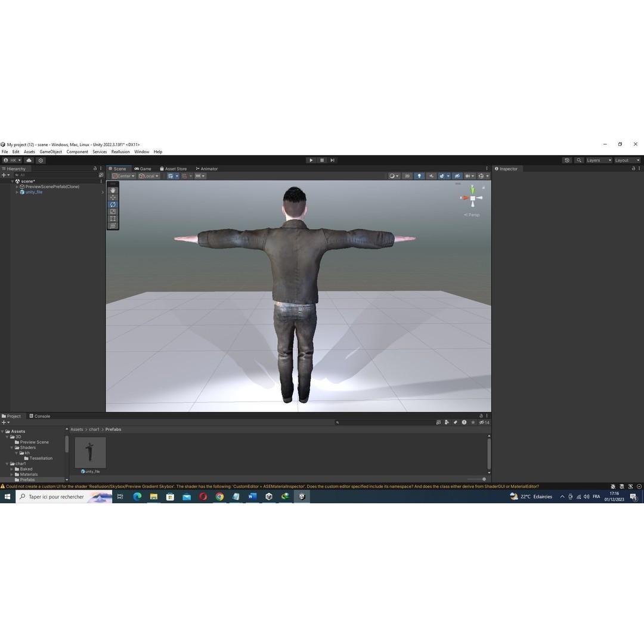The image size is (644, 644).
Task: Toggle scene effects like skybox
Action: pos(441,176)
